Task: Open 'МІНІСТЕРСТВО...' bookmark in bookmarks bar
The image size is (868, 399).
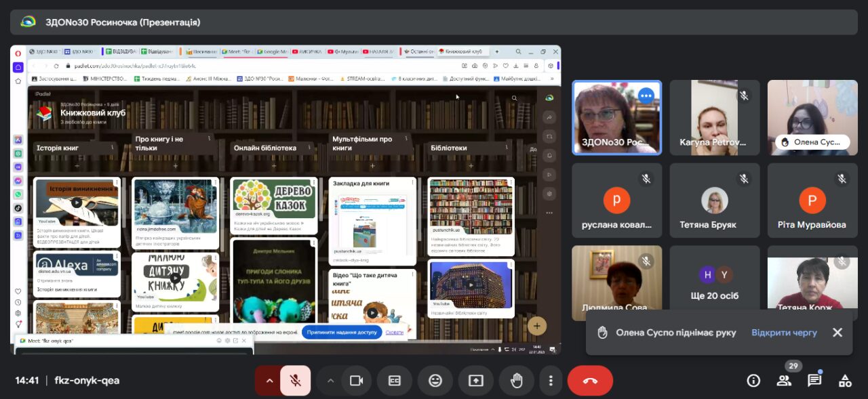Action: pos(105,79)
